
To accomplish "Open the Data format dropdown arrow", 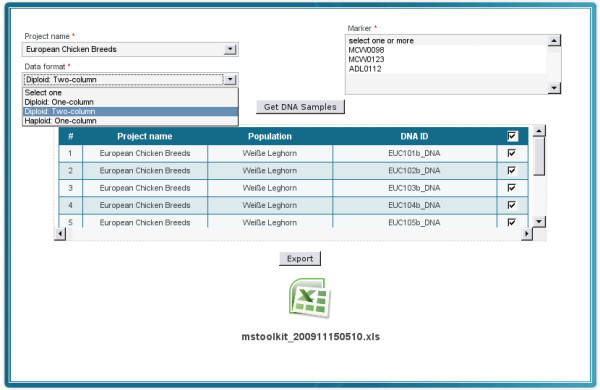I will tap(230, 80).
